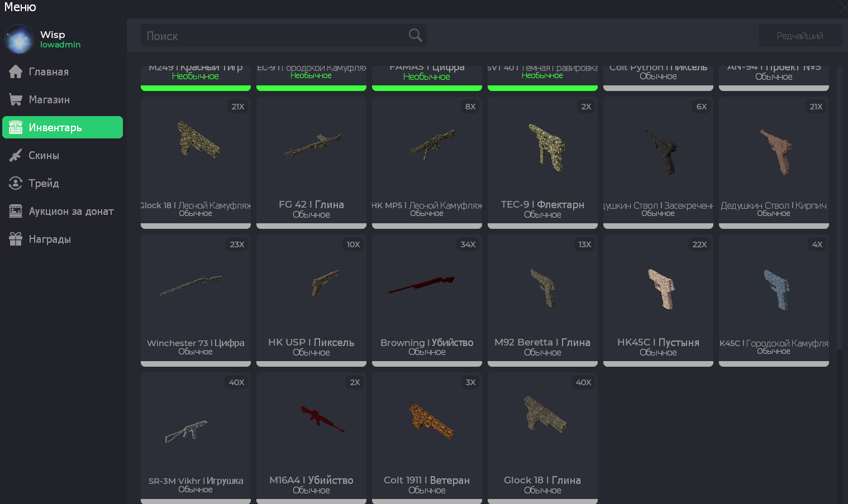The image size is (848, 504).
Task: Click the Аукцион за донат icon
Action: point(16,211)
